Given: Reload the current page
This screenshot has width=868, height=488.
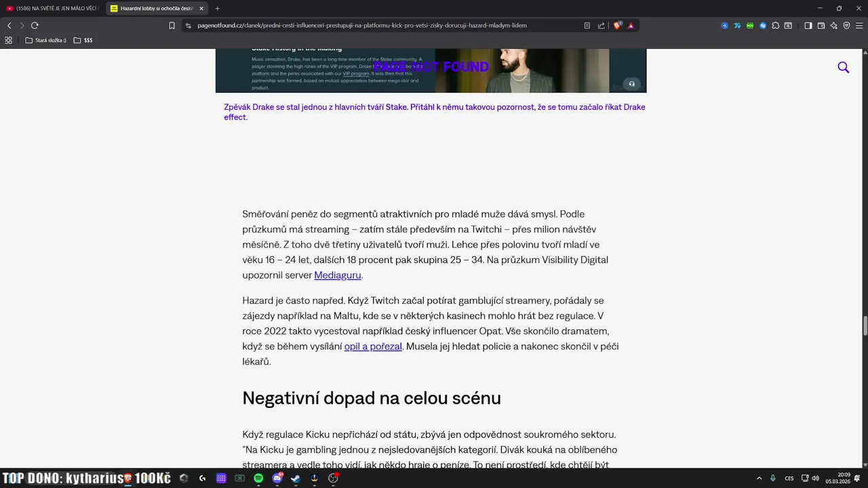Looking at the screenshot, I should pyautogui.click(x=35, y=26).
